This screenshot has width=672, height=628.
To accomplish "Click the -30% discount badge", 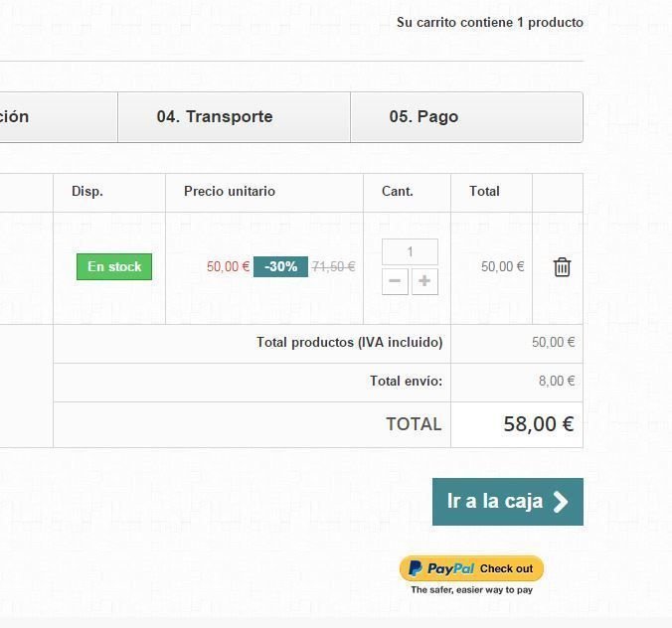I will click(280, 267).
